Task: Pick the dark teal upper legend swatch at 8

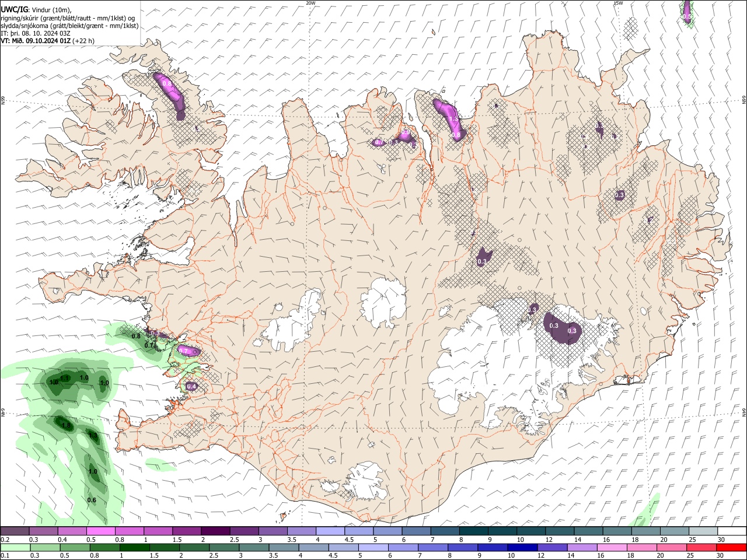Action: click(473, 531)
